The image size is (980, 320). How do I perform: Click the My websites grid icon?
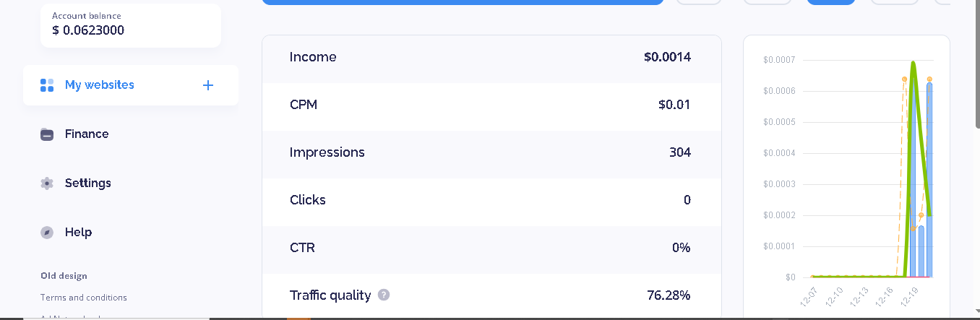[47, 85]
